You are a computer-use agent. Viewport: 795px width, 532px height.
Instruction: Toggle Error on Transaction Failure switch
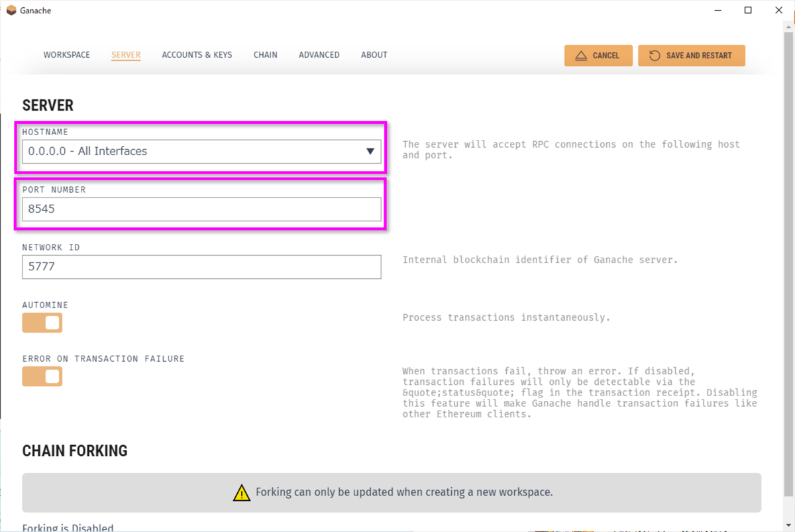42,376
